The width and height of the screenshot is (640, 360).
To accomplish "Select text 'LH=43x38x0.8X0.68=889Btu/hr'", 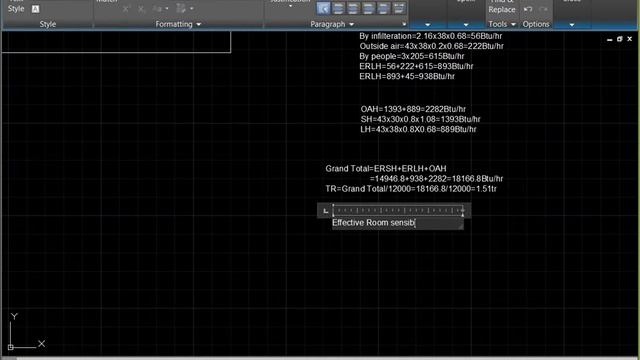I will [418, 129].
